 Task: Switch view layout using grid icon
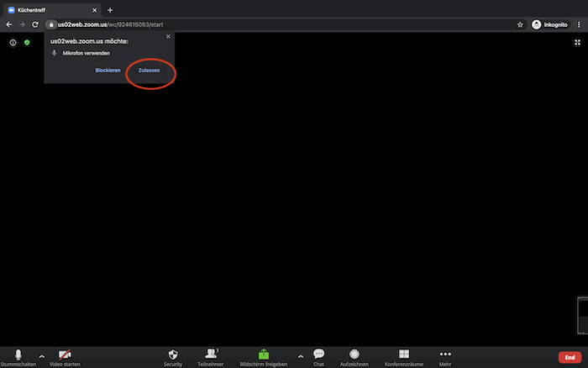(x=577, y=42)
